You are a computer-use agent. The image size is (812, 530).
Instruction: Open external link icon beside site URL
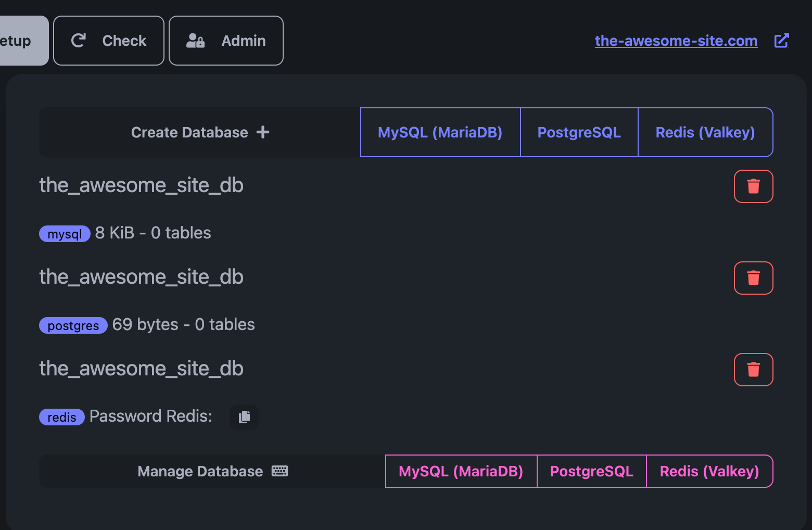coord(781,41)
